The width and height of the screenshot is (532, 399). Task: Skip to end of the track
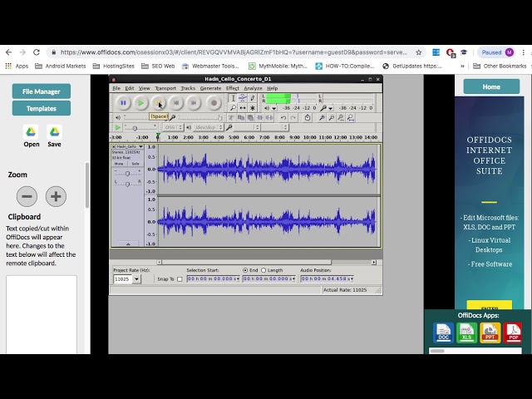(x=194, y=103)
